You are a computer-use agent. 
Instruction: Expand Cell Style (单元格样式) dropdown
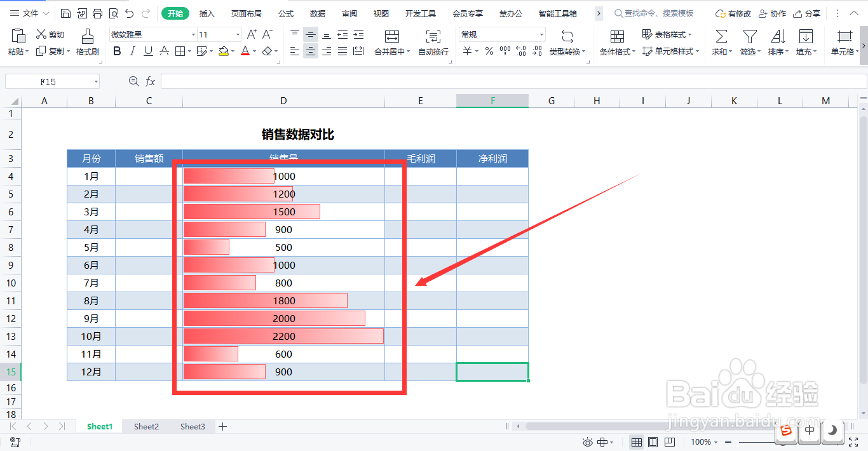[x=697, y=51]
